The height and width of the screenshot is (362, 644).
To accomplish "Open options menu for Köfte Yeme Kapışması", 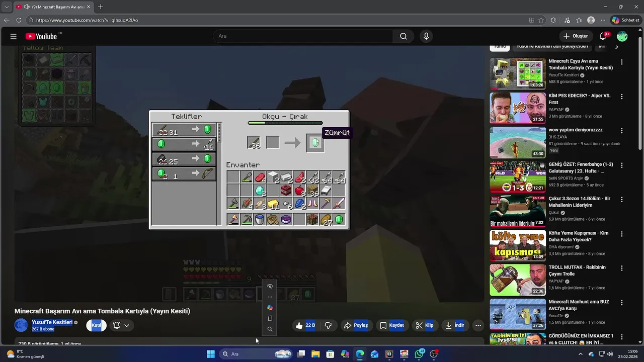I will point(622,234).
